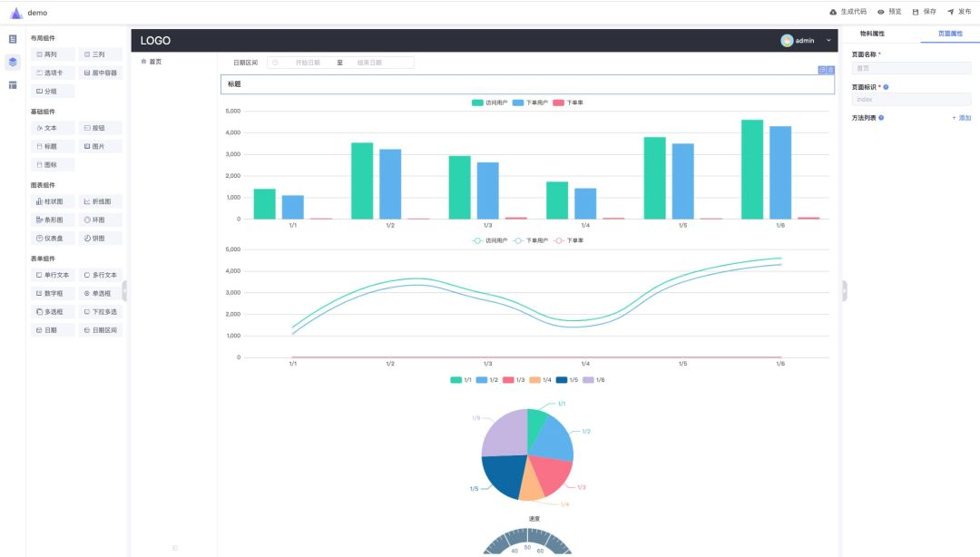Pick the 单选框 radio component
The image size is (980, 557).
100,293
